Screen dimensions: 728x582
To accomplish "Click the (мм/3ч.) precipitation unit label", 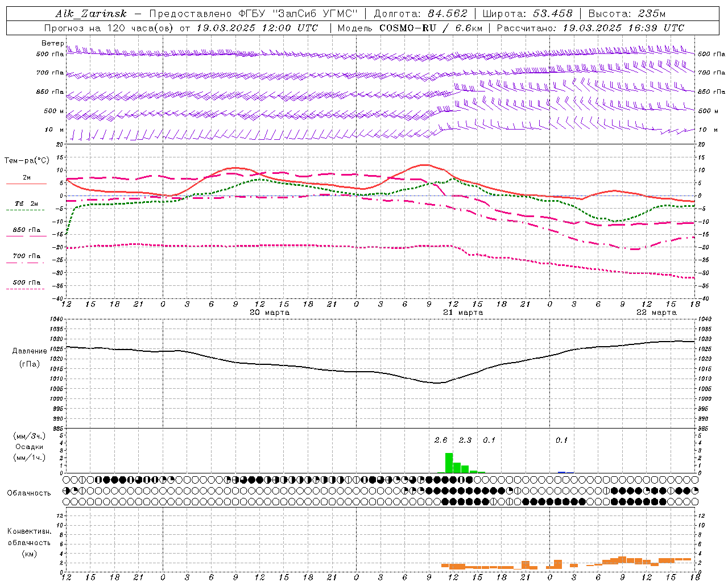I will (30, 436).
